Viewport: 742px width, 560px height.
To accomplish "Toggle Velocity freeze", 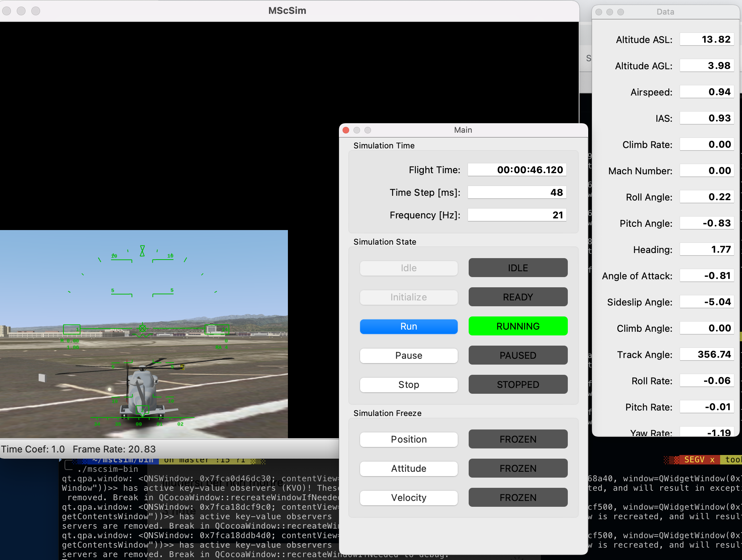I will coord(409,498).
